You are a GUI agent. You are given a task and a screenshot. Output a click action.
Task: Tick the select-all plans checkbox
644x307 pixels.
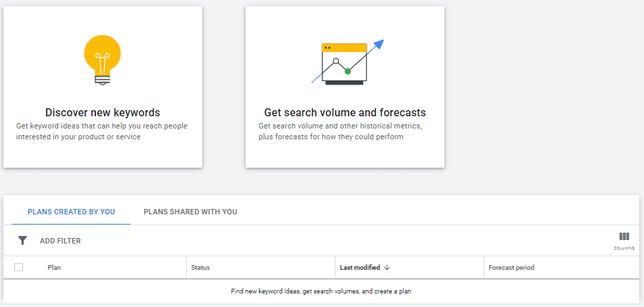coord(19,267)
